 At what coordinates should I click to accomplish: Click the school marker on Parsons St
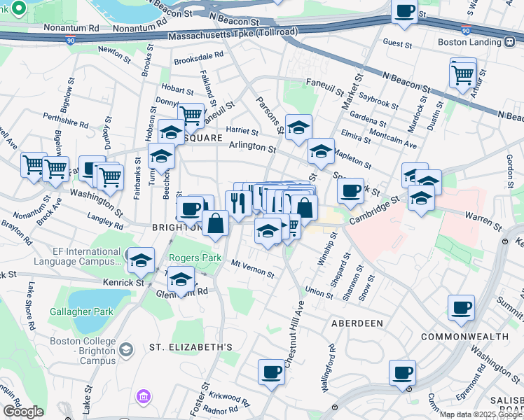[298, 129]
